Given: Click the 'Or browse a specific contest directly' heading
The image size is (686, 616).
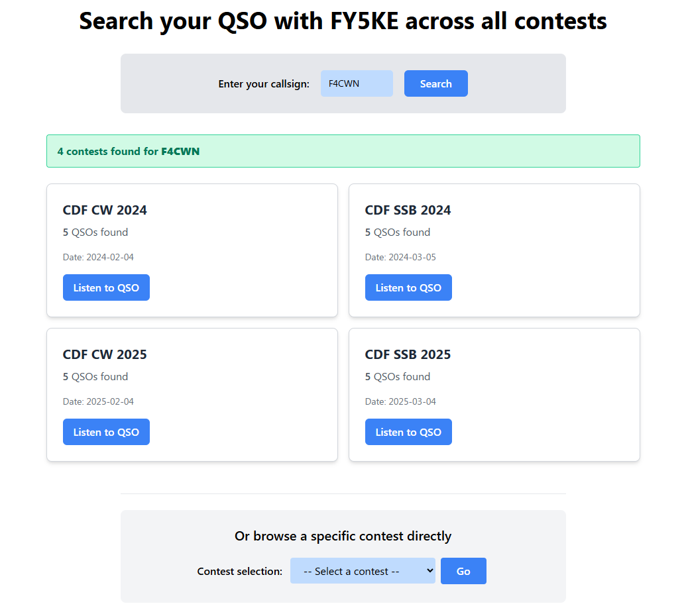Looking at the screenshot, I should (x=343, y=536).
